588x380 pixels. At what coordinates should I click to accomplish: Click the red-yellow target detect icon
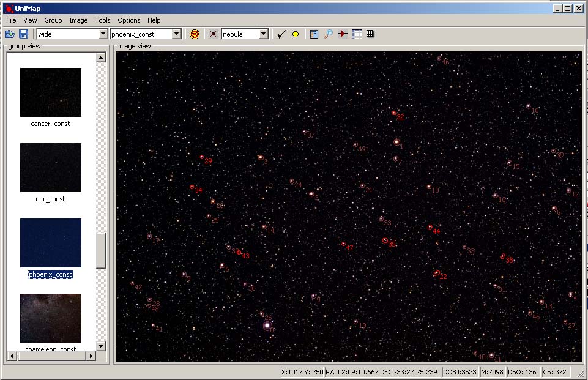pos(194,34)
